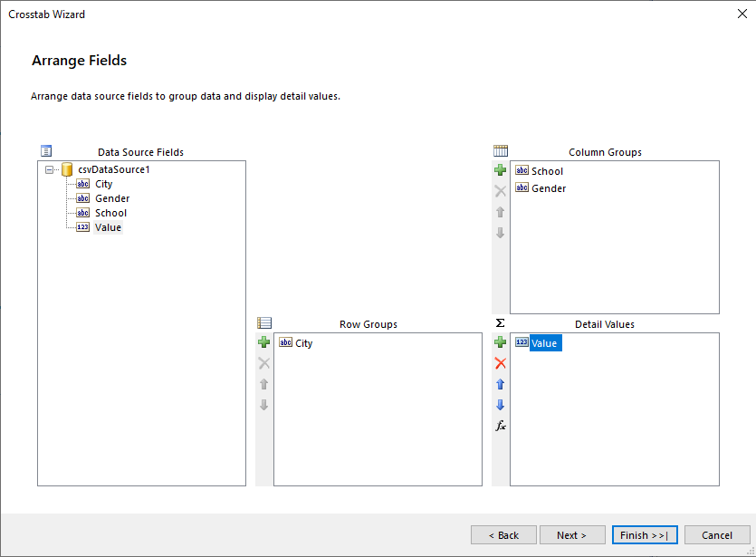
Task: Select Gender under Column Groups
Action: click(547, 187)
